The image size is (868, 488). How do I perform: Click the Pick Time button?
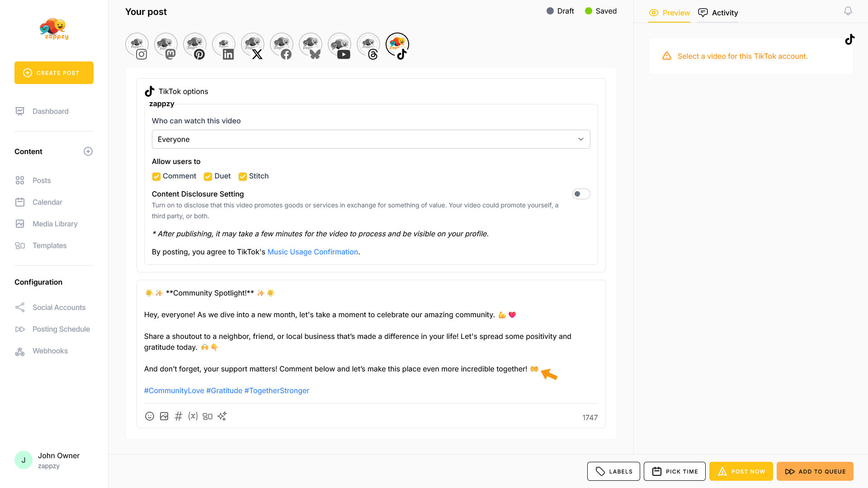(x=675, y=471)
